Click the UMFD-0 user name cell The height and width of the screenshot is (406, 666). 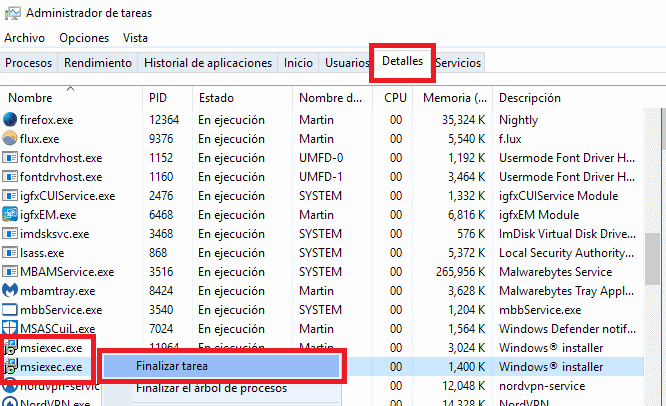click(x=321, y=158)
